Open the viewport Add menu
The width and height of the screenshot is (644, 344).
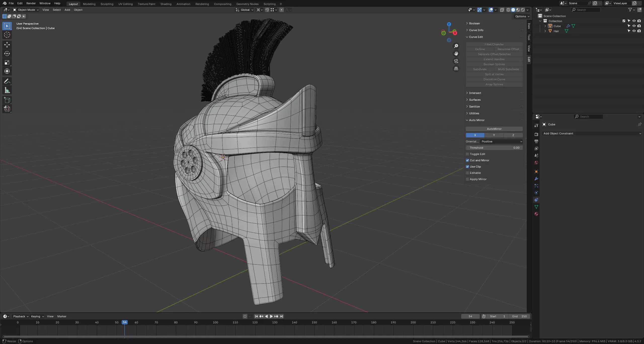(67, 10)
